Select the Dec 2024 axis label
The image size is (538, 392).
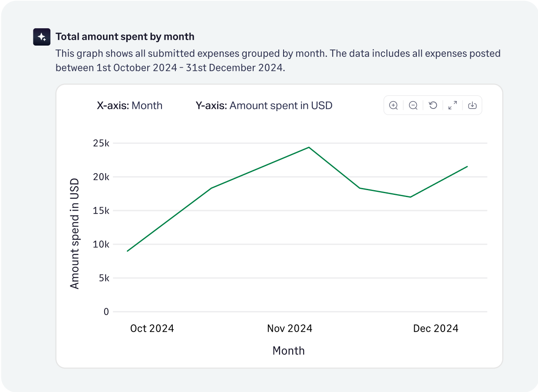click(x=436, y=328)
